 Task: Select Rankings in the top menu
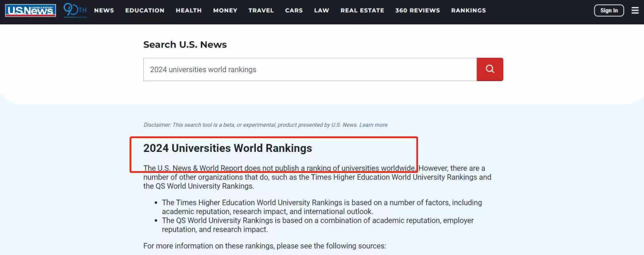click(x=468, y=11)
